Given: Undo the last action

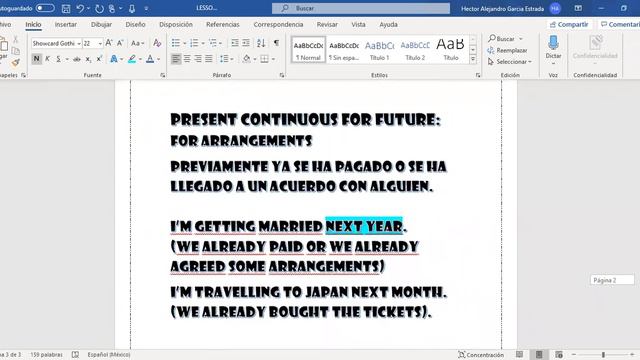Looking at the screenshot, I should 80,8.
